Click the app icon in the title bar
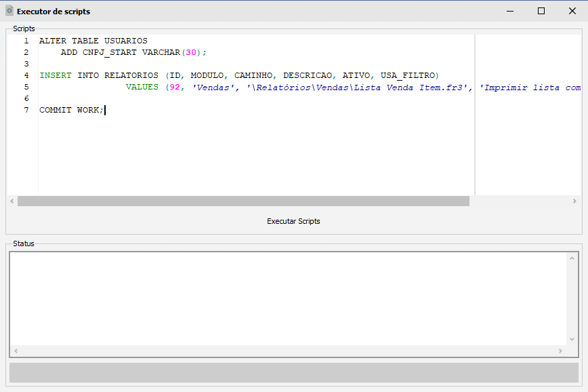The width and height of the screenshot is (588, 392). coord(9,11)
